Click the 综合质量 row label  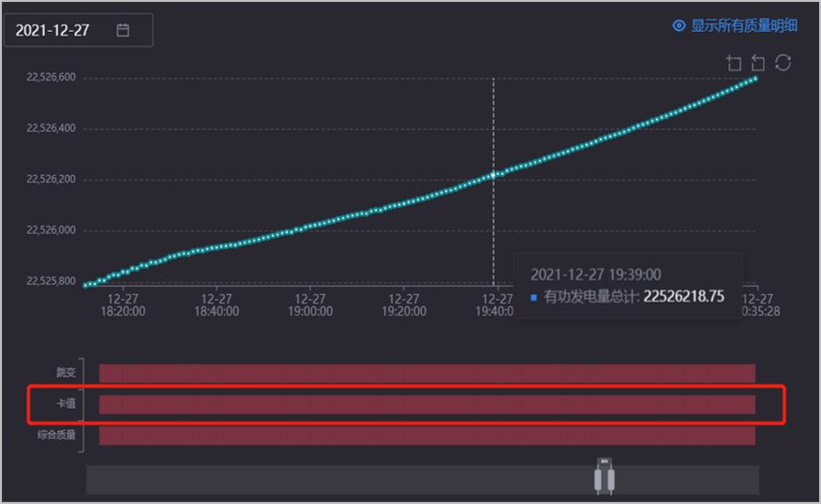(57, 435)
